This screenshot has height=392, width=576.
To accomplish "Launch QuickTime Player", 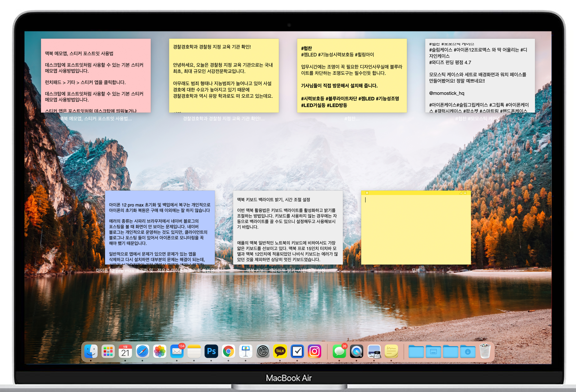I will click(356, 351).
